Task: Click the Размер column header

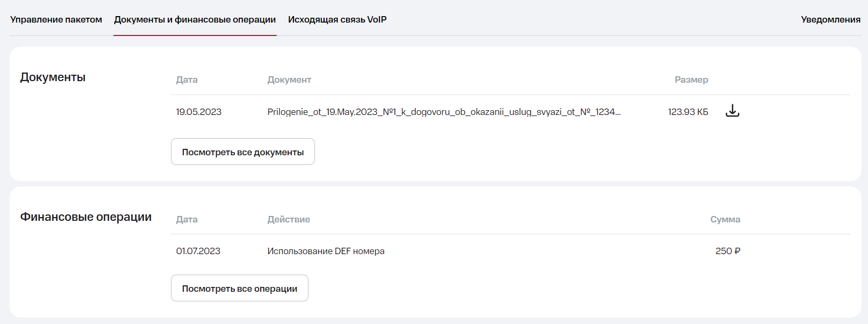Action: tap(691, 80)
